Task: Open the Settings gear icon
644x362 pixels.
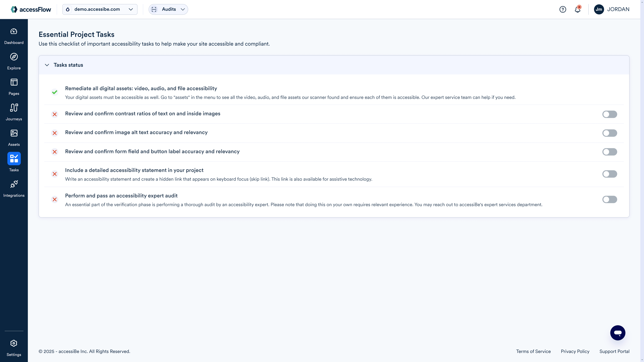Action: click(14, 343)
